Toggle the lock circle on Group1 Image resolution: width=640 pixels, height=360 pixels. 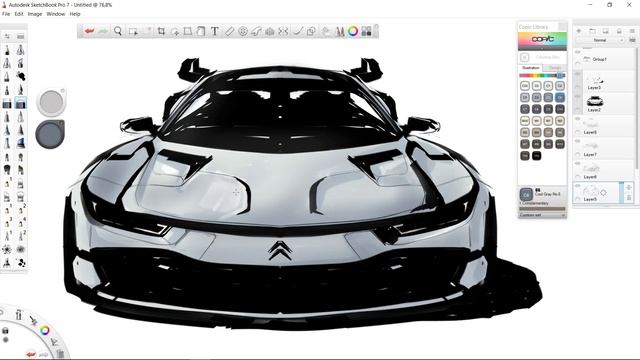(x=578, y=64)
